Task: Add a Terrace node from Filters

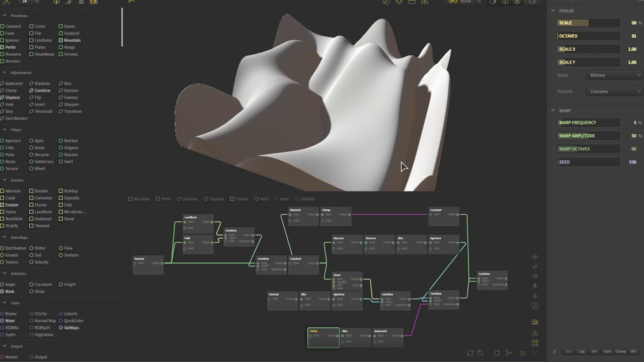Action: pyautogui.click(x=9, y=169)
